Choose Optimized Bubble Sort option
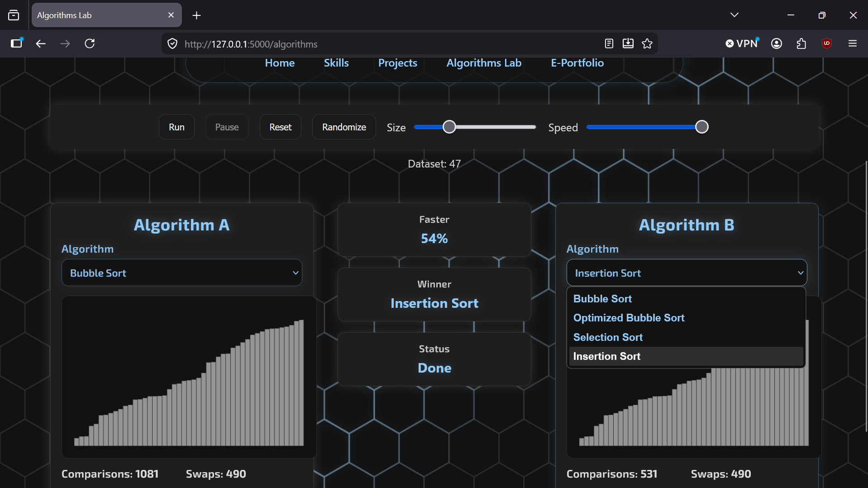 [686, 318]
